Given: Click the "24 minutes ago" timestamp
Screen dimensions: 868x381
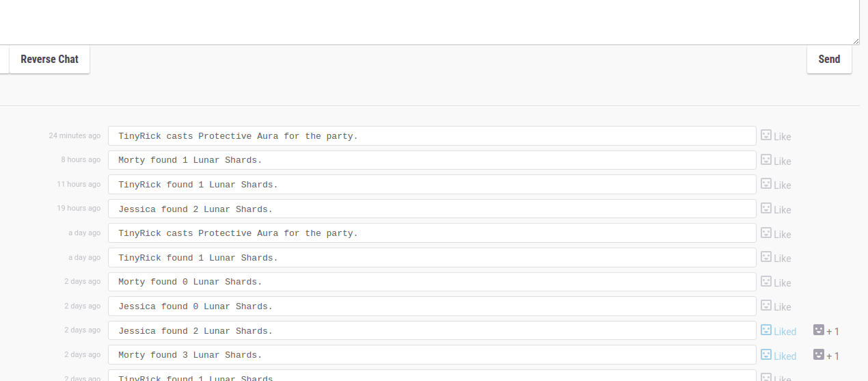Looking at the screenshot, I should click(x=74, y=135).
